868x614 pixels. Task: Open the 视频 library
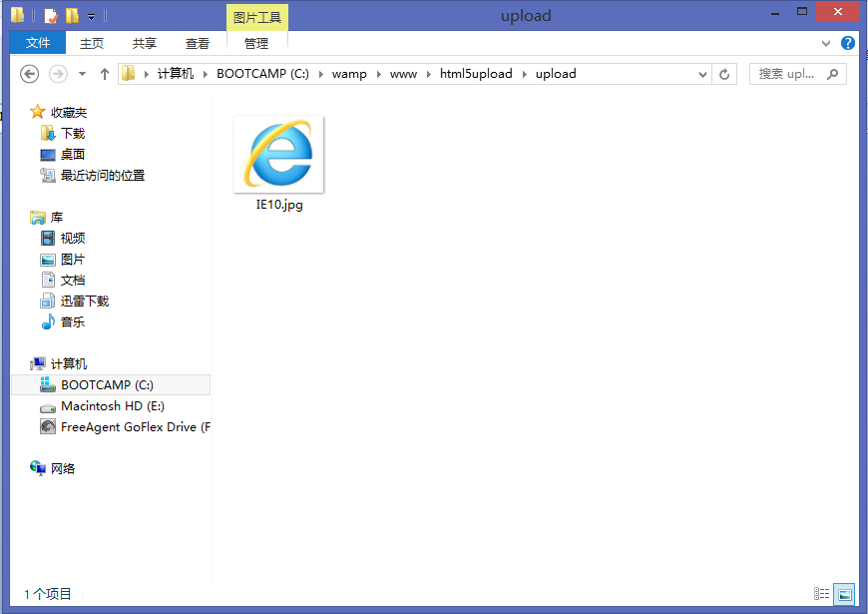click(x=73, y=239)
